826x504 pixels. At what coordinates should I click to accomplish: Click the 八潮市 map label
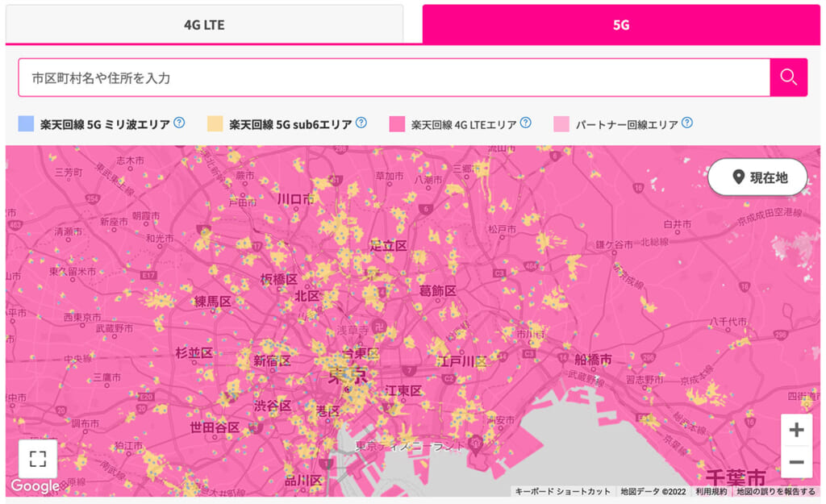pos(428,180)
